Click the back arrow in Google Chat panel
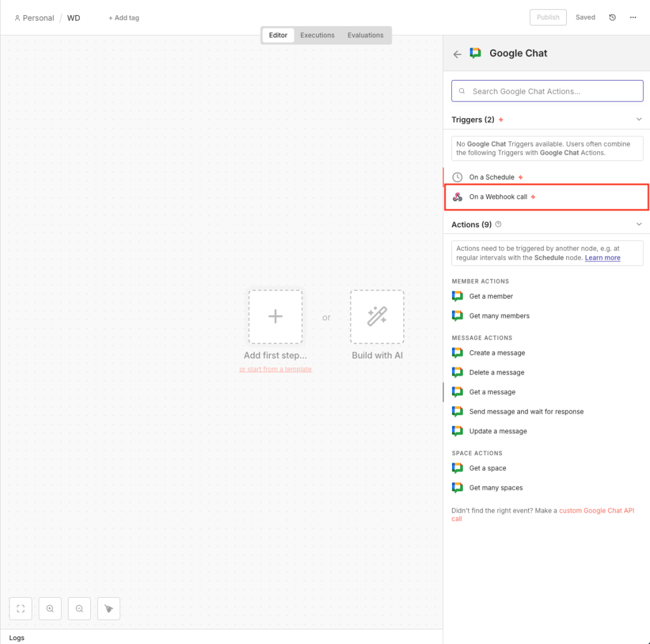 (457, 55)
